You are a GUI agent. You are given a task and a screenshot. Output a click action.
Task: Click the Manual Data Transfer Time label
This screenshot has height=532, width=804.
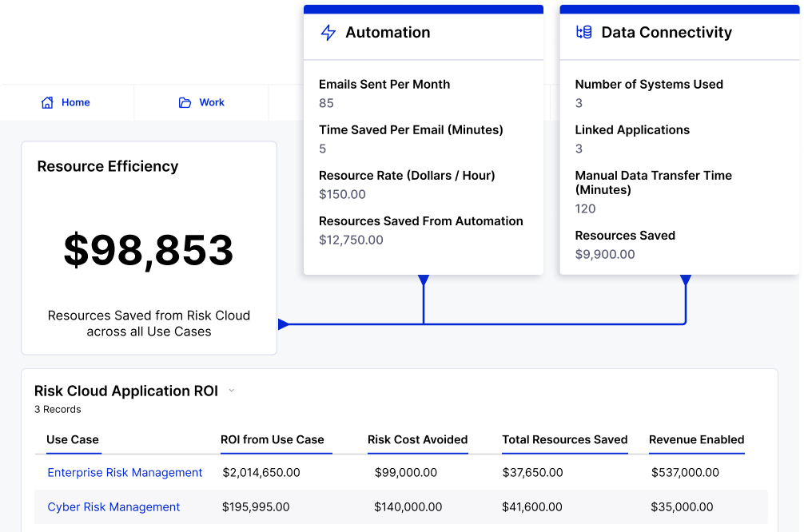[653, 182]
